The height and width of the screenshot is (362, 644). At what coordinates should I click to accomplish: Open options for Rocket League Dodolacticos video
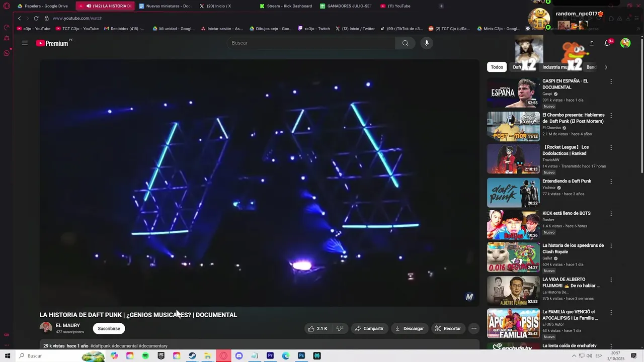[x=611, y=148]
